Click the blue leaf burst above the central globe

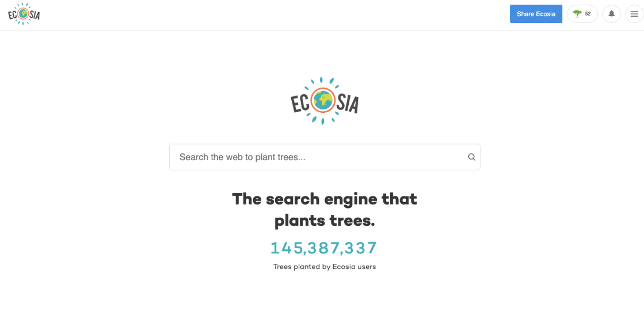[x=321, y=81]
